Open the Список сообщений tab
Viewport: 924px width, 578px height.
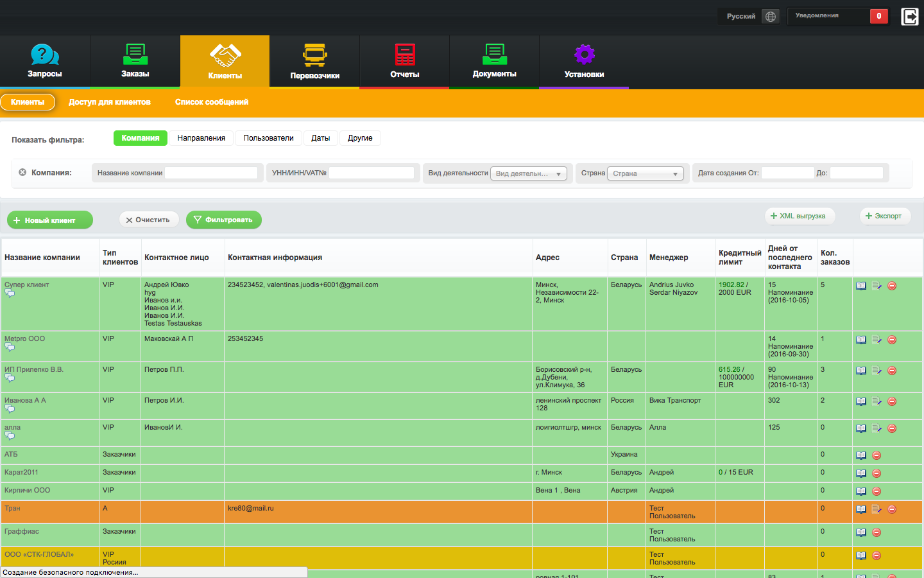click(x=212, y=102)
